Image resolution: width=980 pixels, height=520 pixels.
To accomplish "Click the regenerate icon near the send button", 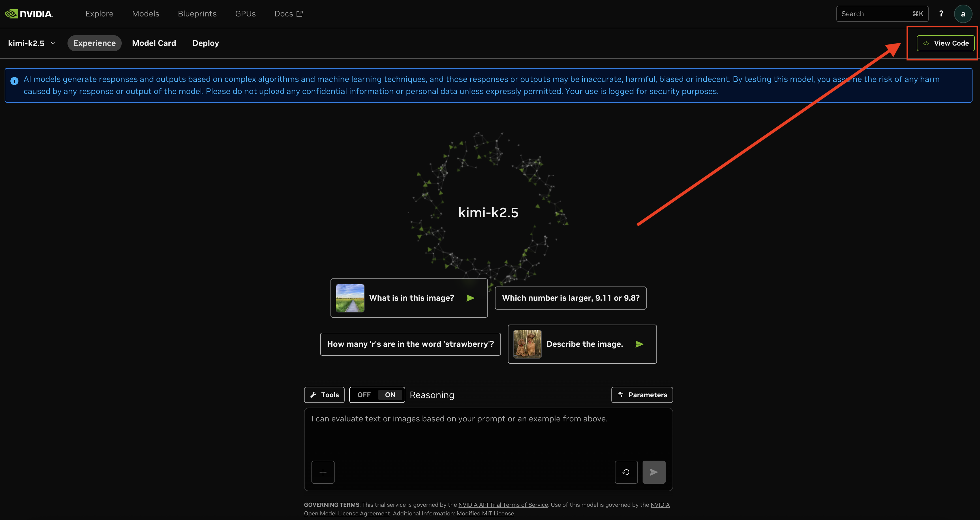I will (626, 472).
